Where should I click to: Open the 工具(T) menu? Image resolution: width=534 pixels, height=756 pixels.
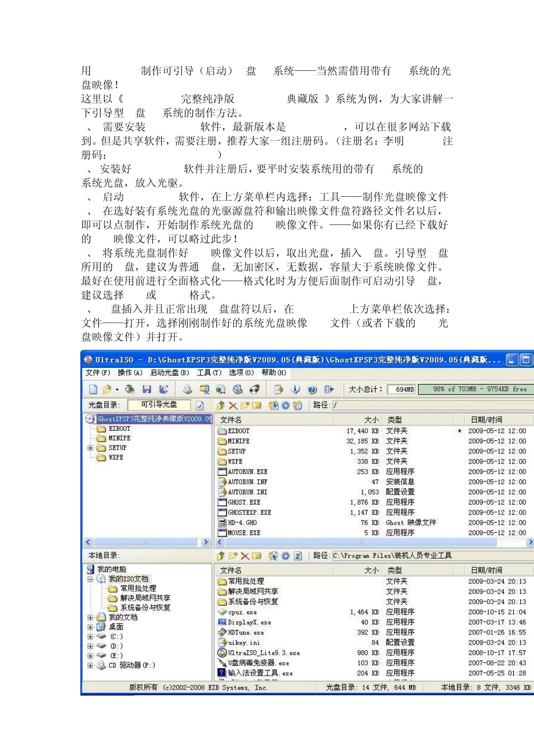(x=209, y=372)
